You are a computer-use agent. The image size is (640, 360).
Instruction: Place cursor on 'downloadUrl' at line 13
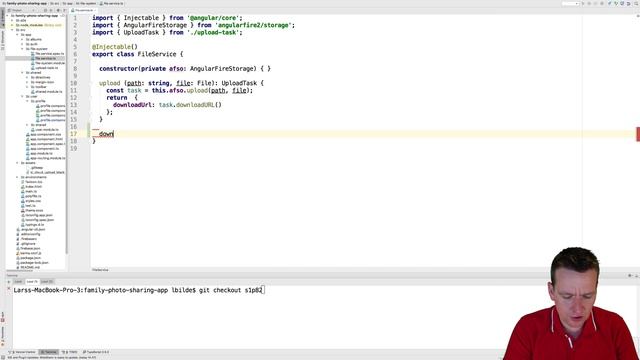pos(132,105)
